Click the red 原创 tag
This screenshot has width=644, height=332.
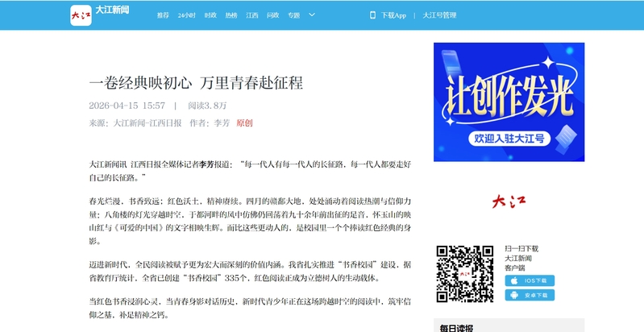pyautogui.click(x=244, y=123)
